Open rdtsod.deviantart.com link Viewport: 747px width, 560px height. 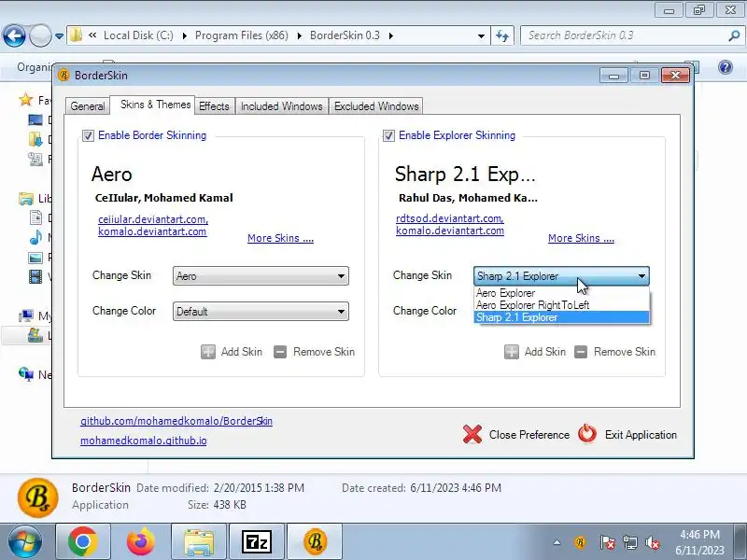450,218
